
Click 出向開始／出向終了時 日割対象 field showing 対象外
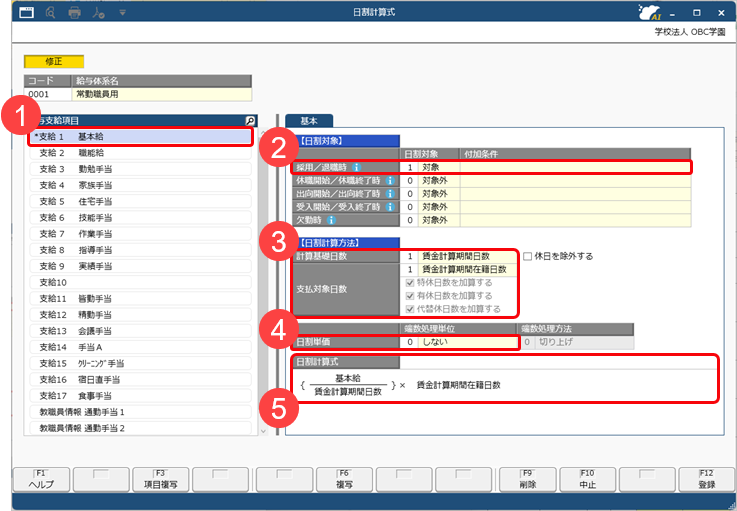click(x=430, y=194)
